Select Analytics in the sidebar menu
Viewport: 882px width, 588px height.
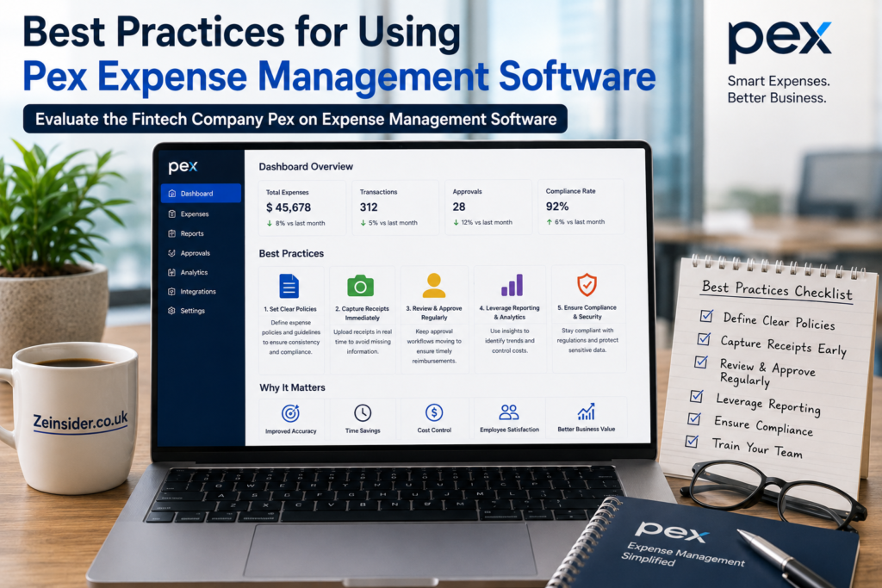201,272
